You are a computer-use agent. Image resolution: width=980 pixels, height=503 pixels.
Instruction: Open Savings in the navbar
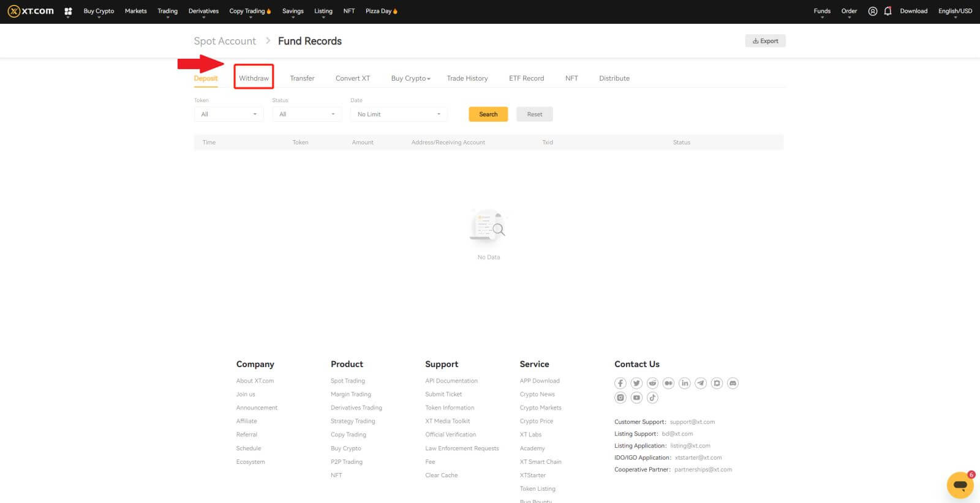tap(293, 11)
